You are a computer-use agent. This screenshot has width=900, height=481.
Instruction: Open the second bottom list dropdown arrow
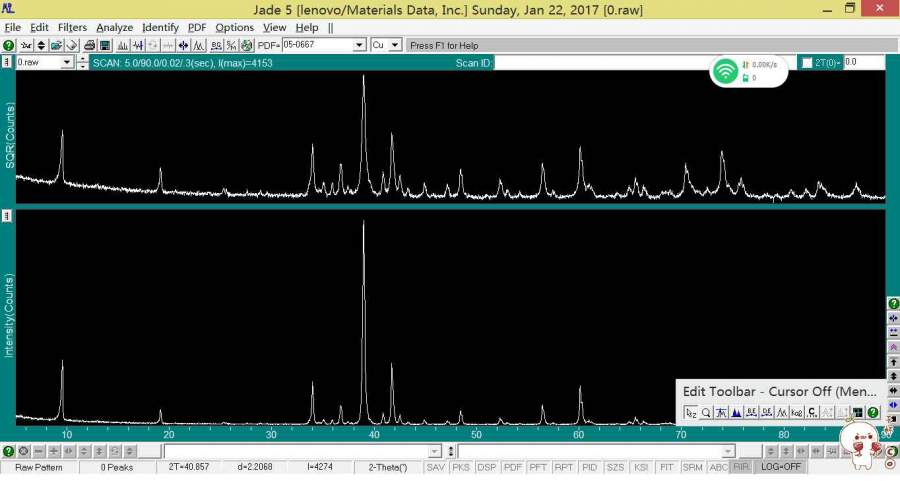coord(728,451)
